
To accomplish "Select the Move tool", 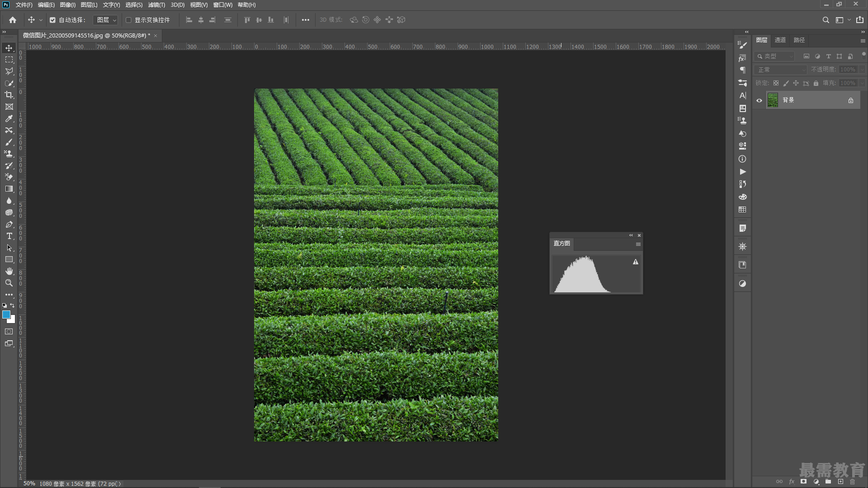I will point(9,48).
